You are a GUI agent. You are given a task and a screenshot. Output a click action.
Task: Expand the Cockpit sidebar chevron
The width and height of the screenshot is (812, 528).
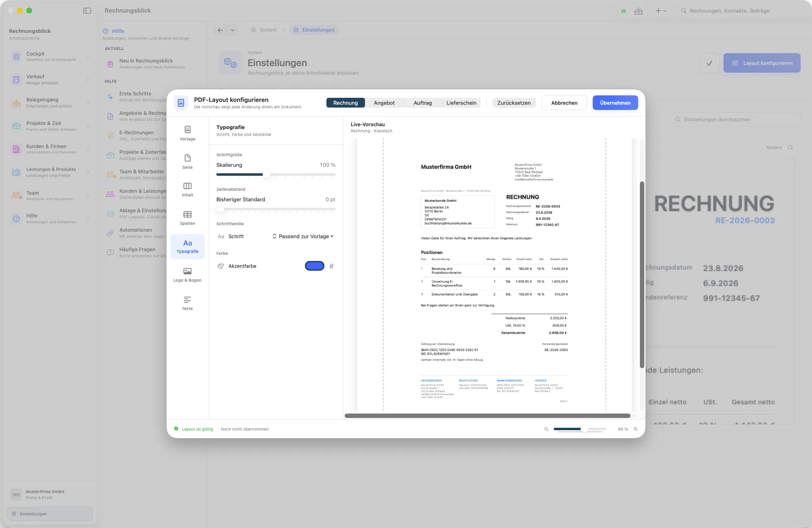pos(88,57)
